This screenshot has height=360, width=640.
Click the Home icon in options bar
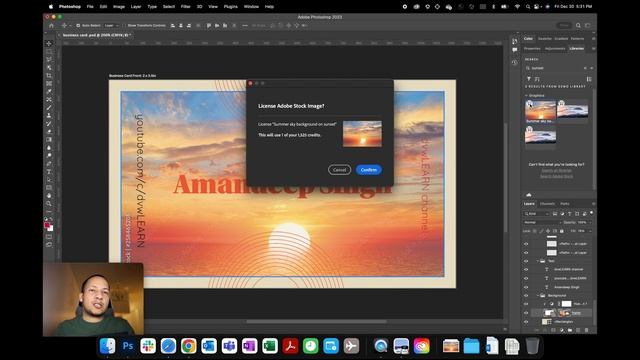click(x=51, y=25)
